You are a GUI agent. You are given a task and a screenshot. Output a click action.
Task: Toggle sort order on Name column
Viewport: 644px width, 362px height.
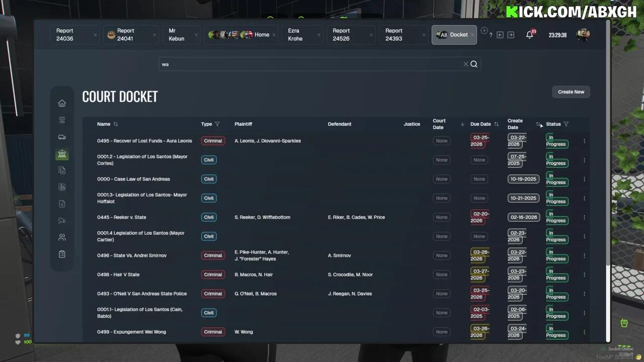pyautogui.click(x=116, y=124)
